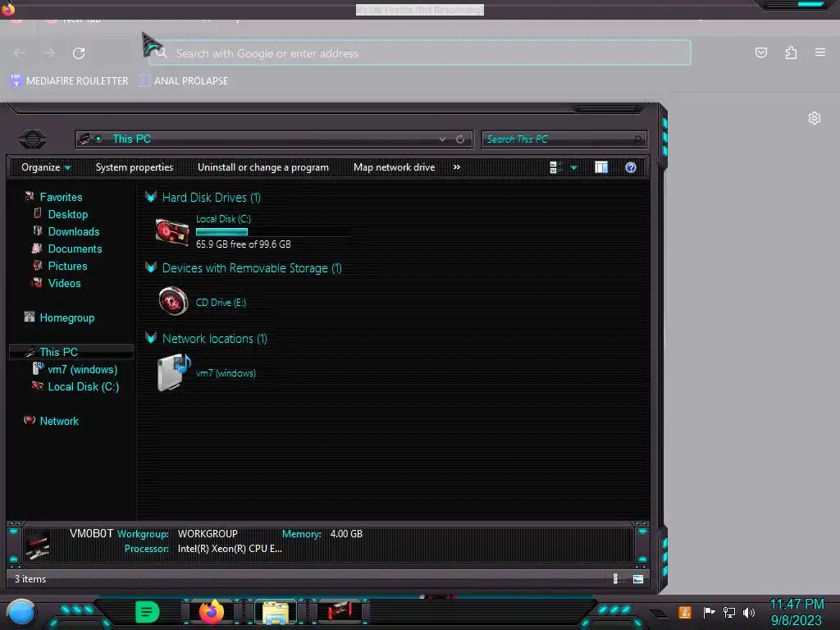Select Homegroup in the navigation pane

tap(66, 317)
